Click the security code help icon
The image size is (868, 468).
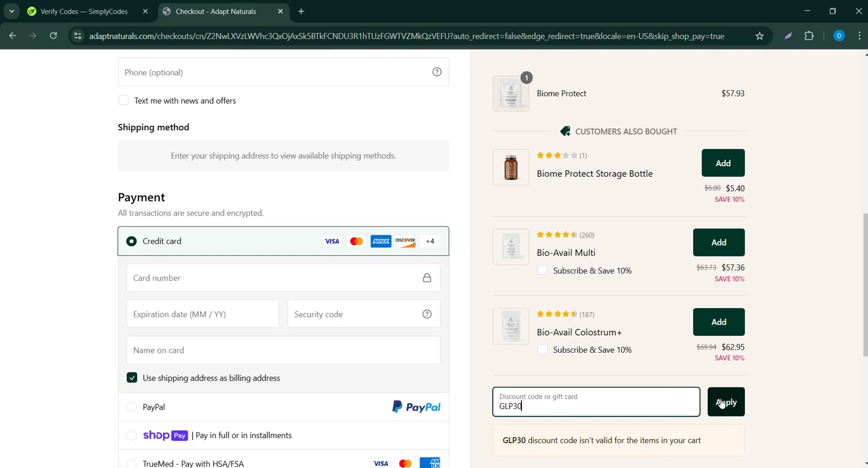tap(427, 315)
